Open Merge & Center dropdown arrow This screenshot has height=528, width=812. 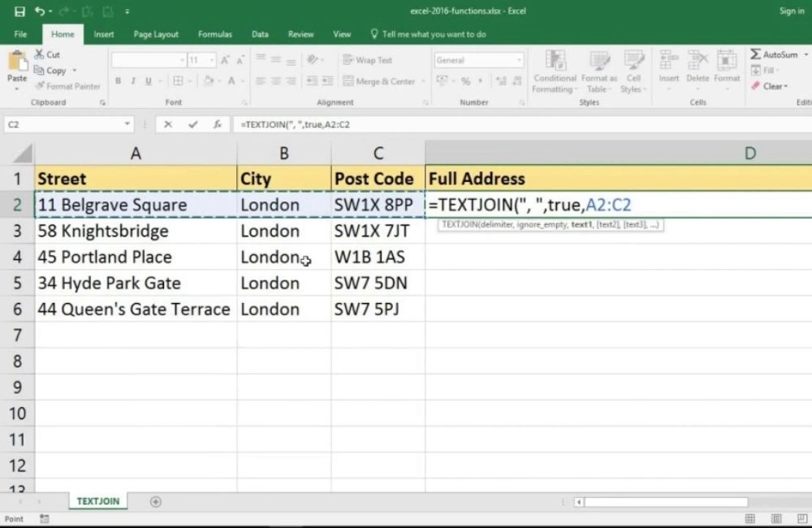click(422, 81)
